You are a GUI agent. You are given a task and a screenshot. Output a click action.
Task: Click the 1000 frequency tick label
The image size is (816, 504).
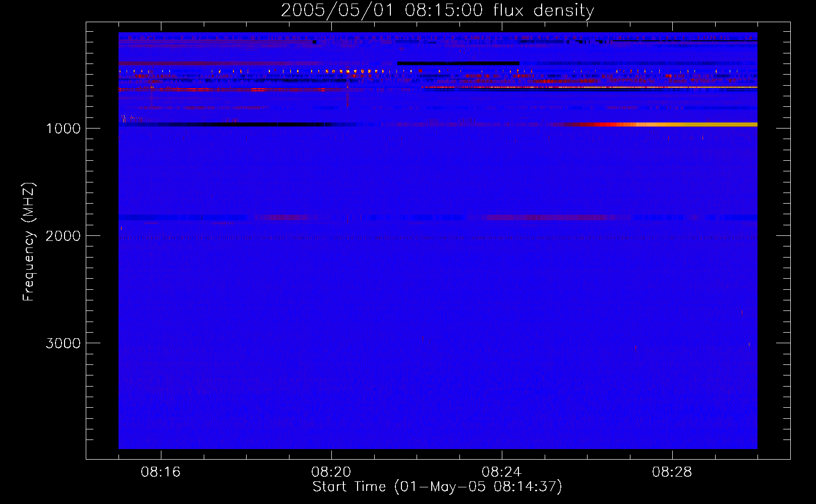click(x=64, y=129)
